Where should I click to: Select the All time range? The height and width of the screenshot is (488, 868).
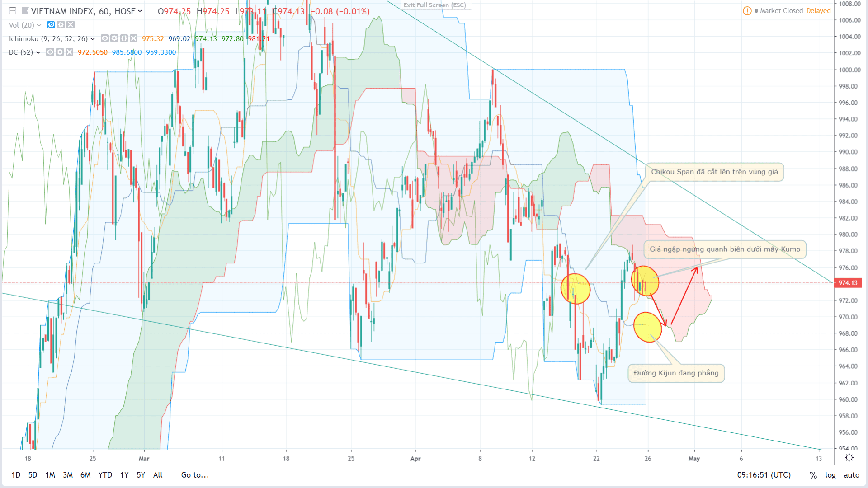tap(158, 475)
